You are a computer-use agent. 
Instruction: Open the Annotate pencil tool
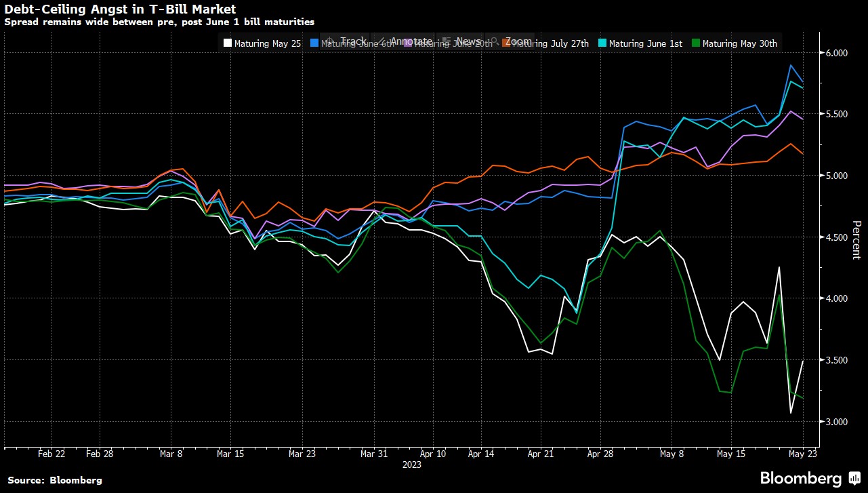tap(404, 41)
